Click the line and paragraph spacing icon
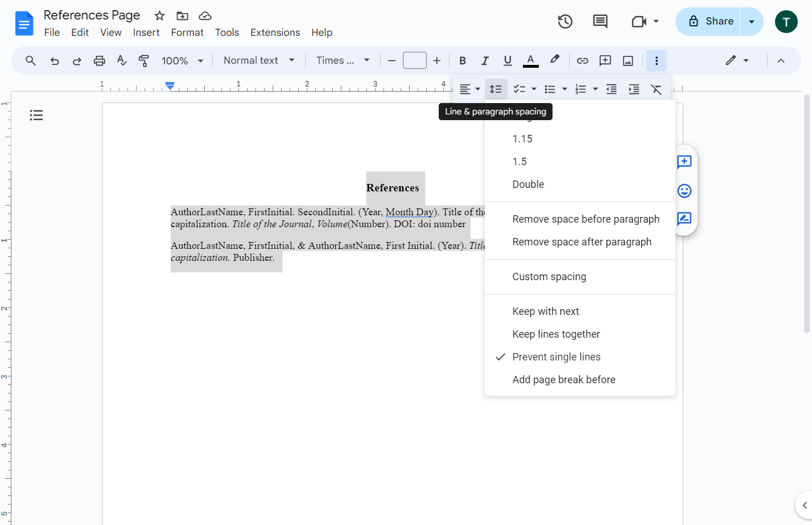 tap(496, 89)
